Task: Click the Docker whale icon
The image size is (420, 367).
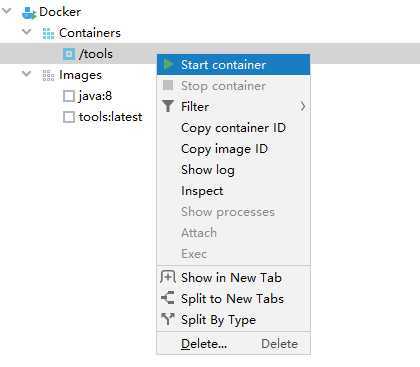Action: [x=29, y=13]
